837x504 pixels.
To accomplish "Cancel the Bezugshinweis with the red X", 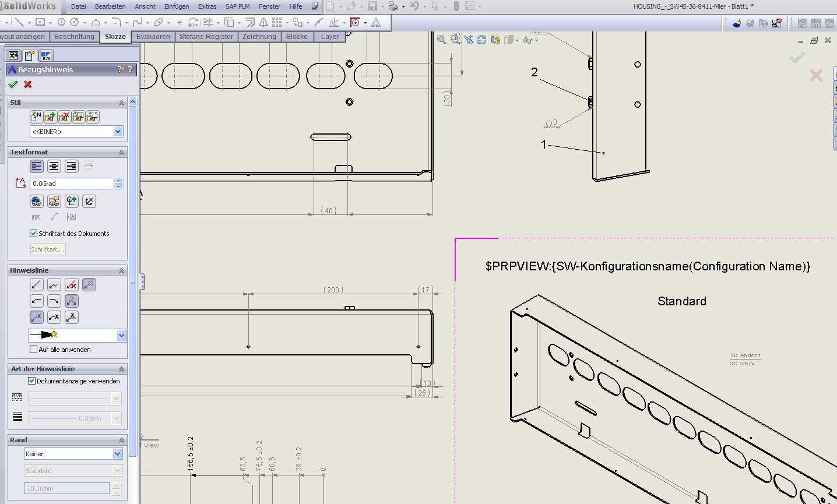I will pos(27,84).
